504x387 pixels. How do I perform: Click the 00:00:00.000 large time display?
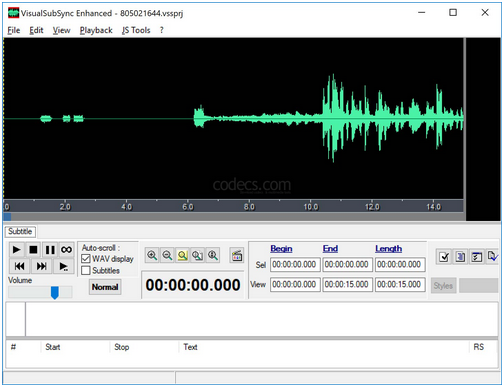(x=193, y=285)
